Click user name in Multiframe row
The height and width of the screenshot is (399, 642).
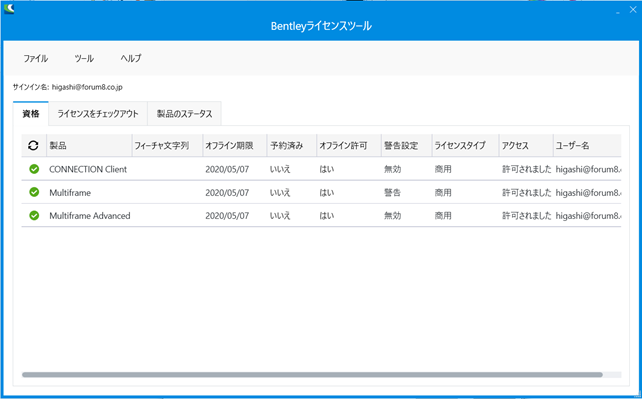(588, 192)
